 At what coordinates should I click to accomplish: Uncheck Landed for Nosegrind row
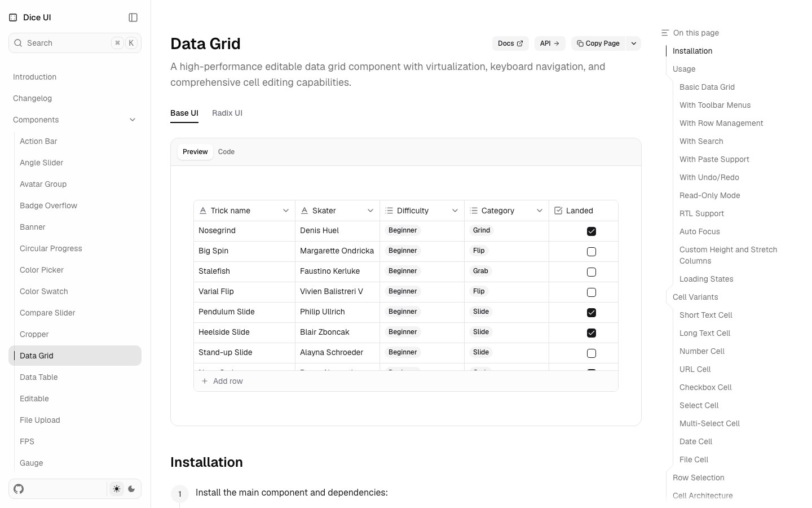tap(592, 231)
